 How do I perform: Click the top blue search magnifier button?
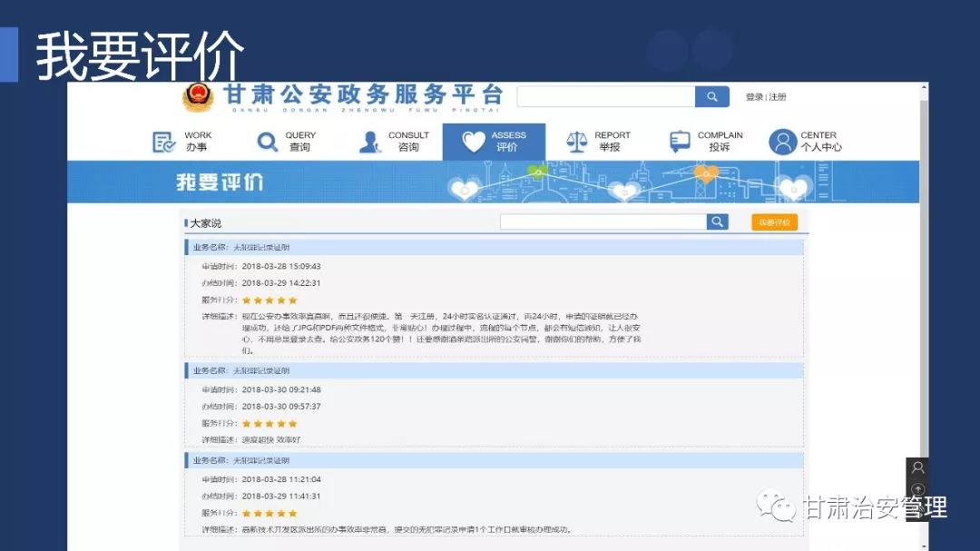(712, 97)
